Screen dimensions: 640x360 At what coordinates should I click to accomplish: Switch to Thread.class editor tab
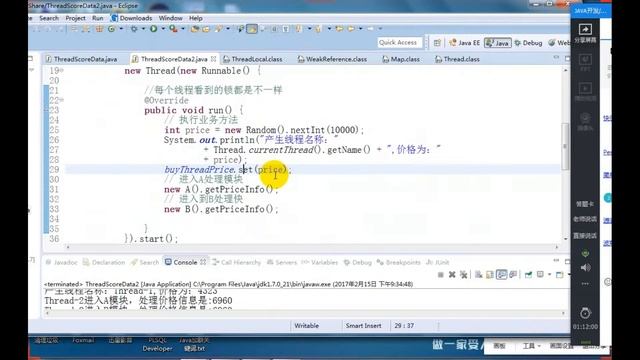[x=457, y=59]
